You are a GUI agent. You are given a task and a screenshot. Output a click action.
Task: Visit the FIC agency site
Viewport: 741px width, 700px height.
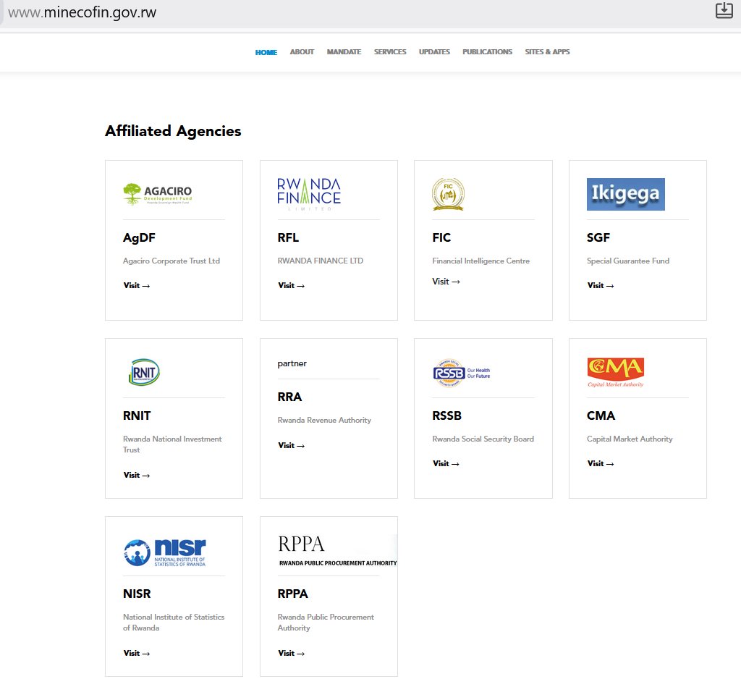[x=446, y=281]
